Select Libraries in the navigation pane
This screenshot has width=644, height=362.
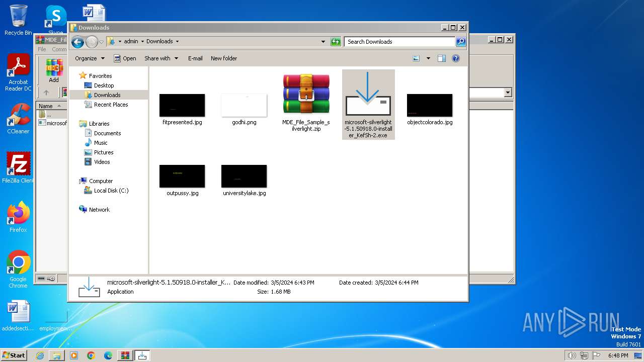pos(99,124)
